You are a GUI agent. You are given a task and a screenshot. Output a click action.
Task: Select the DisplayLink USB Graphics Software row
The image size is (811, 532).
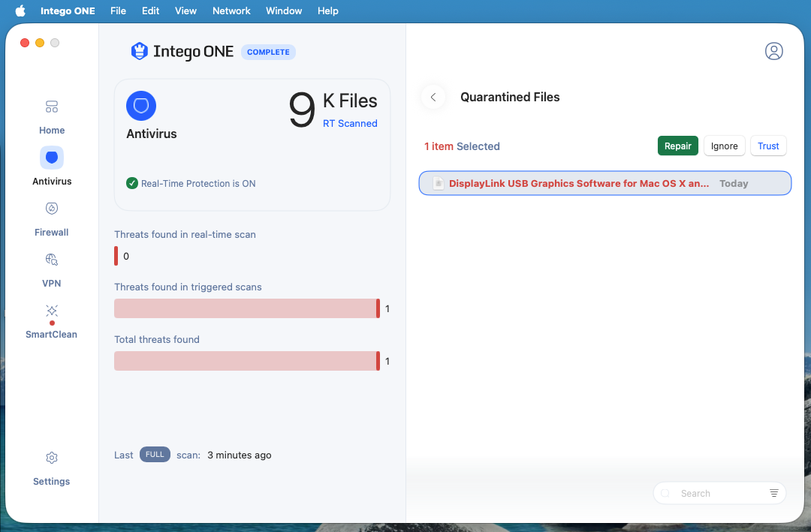point(604,183)
